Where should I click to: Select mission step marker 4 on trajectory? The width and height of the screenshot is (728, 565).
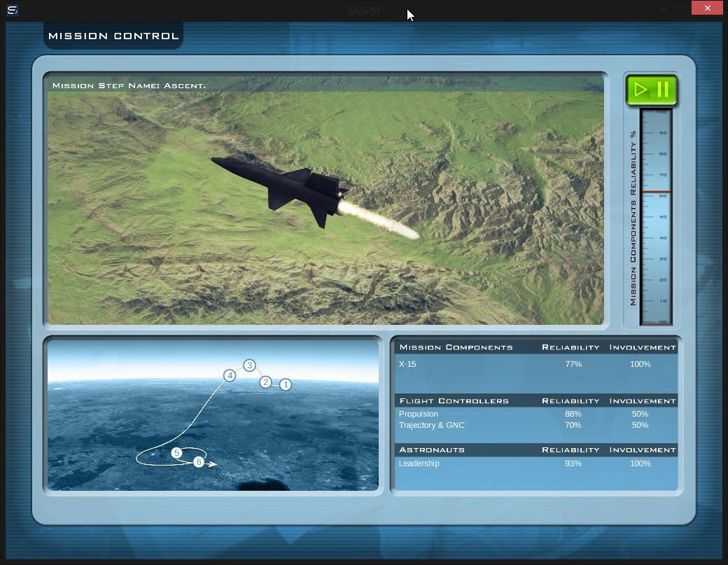(x=230, y=375)
